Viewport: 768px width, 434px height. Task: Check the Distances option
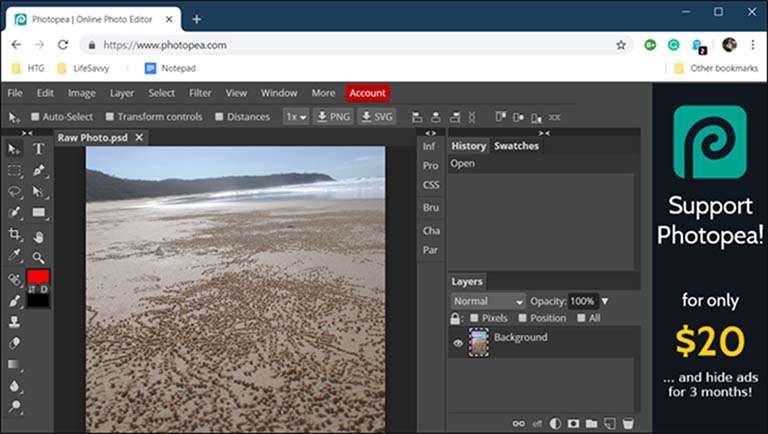pyautogui.click(x=219, y=117)
